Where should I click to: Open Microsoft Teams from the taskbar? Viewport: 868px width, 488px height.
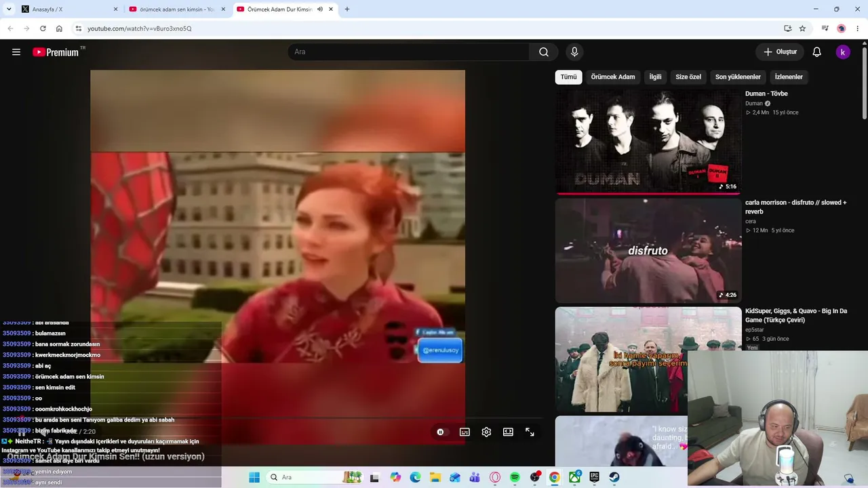(475, 477)
